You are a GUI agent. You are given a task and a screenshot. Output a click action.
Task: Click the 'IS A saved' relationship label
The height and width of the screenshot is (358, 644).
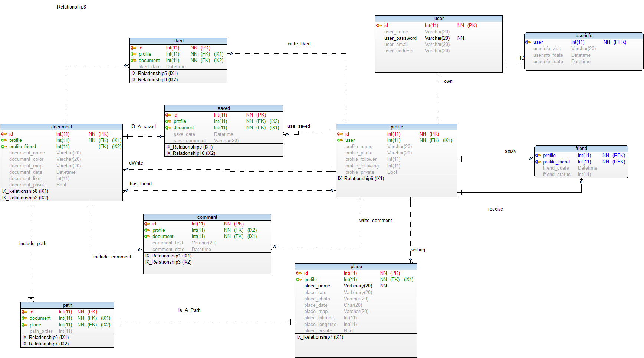point(143,127)
